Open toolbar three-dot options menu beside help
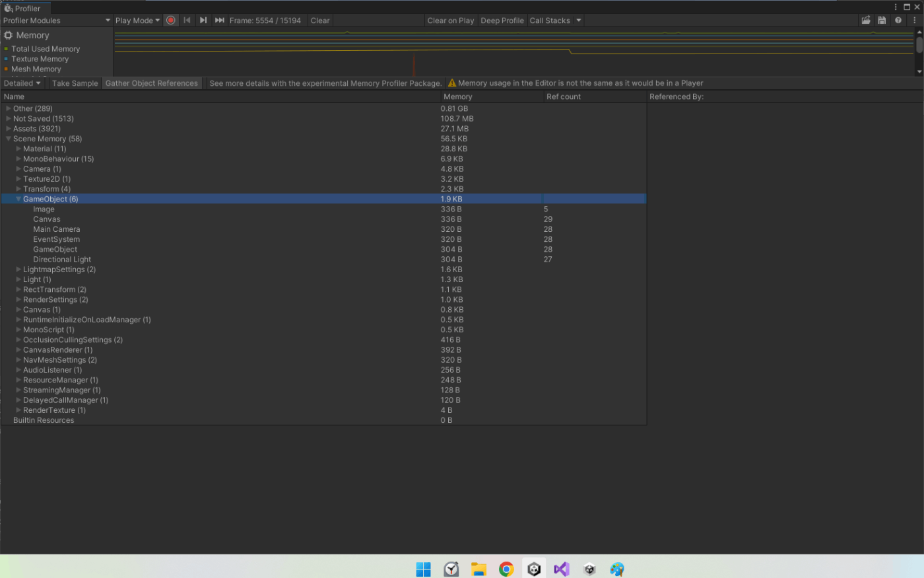924x578 pixels. point(915,20)
